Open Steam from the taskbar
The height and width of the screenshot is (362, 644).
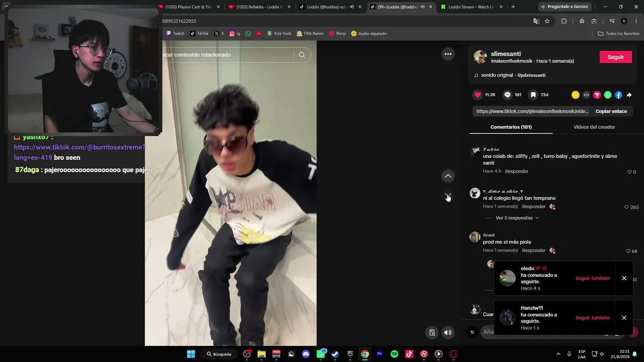[335, 354]
